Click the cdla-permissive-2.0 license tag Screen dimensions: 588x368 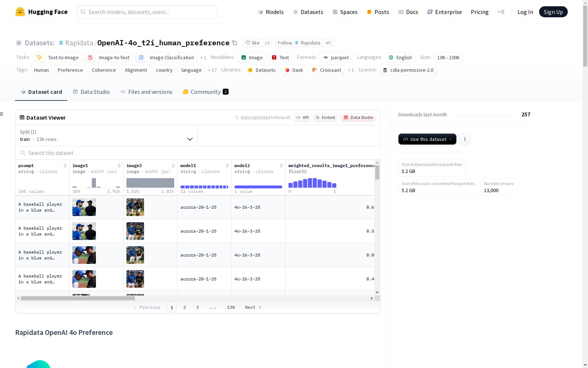point(408,70)
